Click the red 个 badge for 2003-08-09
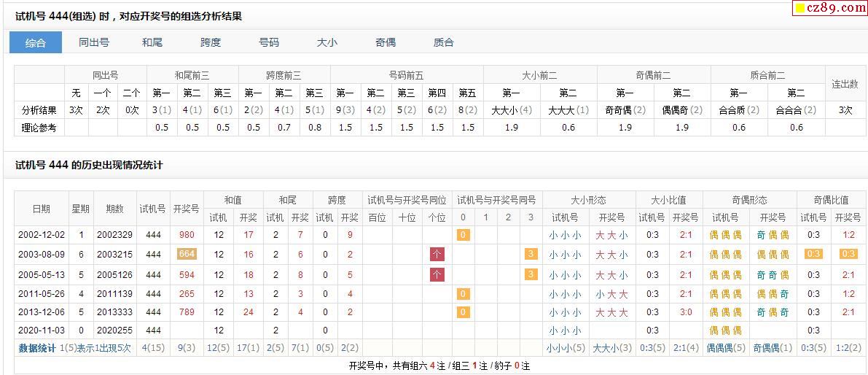 click(437, 255)
